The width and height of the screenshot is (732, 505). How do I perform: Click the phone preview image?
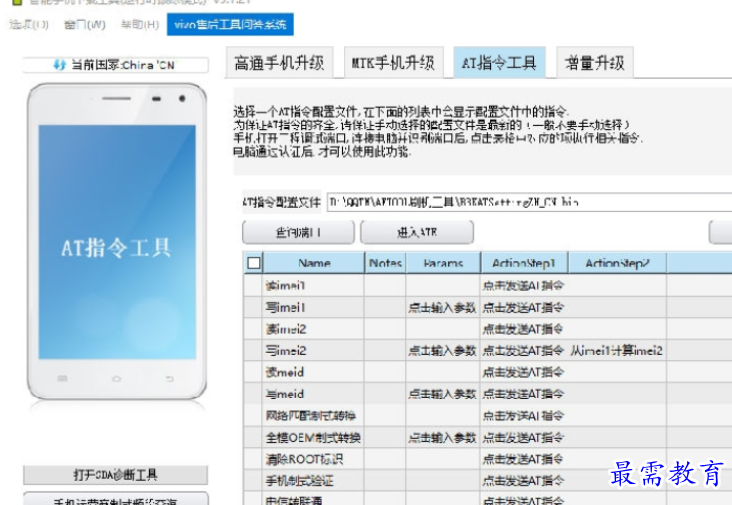coord(117,241)
